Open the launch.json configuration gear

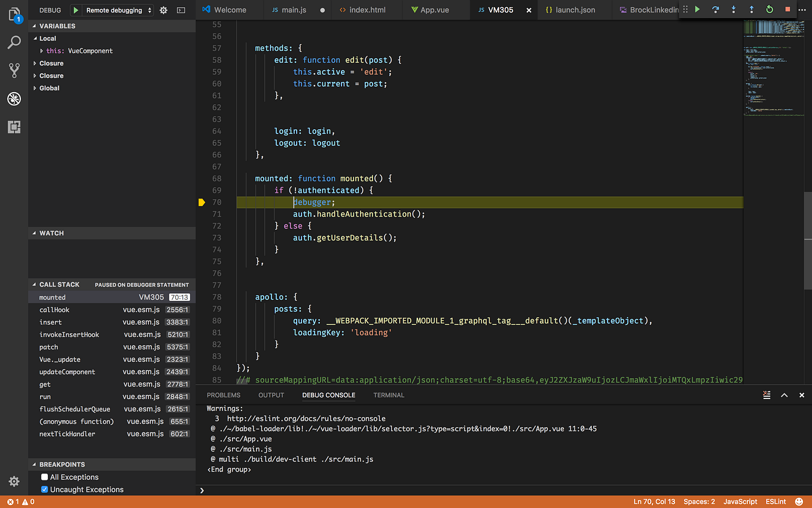(163, 10)
